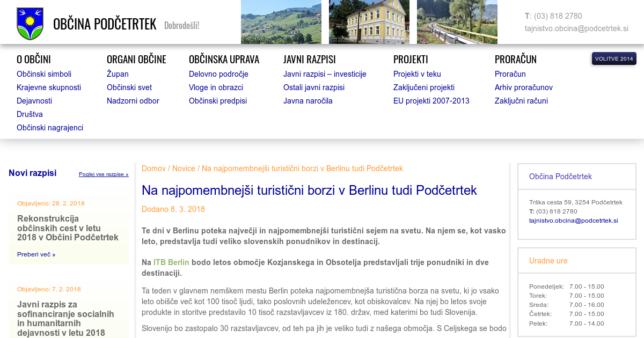The width and height of the screenshot is (644, 338).
Task: Open the ITB Berlin link in article
Action: click(171, 262)
